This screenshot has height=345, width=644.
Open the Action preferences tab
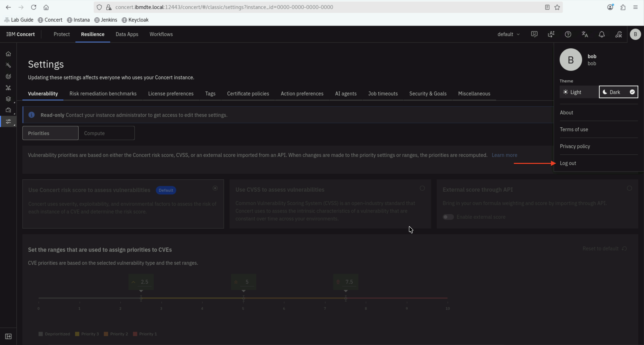(x=302, y=93)
